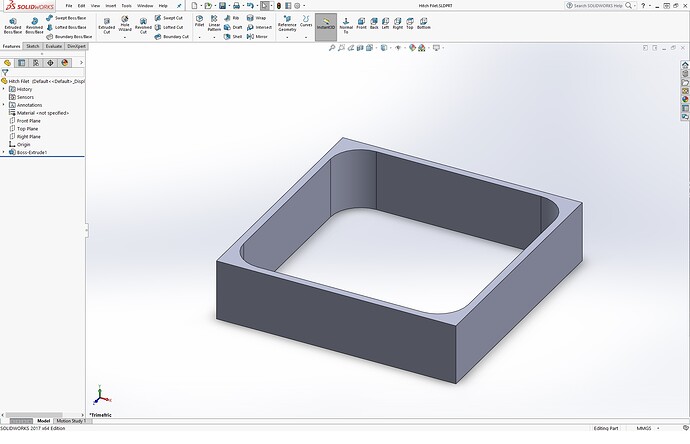
Task: Expand the Boss-Extrude1 feature tree node
Action: point(4,152)
